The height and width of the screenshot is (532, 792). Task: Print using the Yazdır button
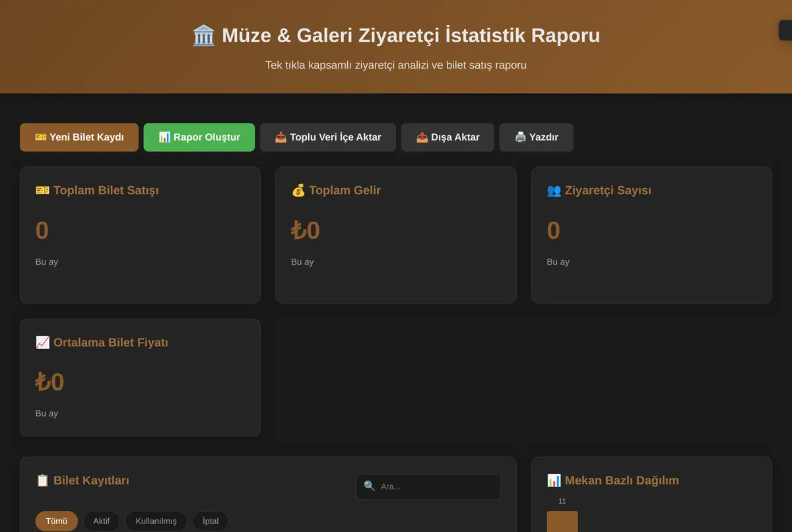[537, 137]
